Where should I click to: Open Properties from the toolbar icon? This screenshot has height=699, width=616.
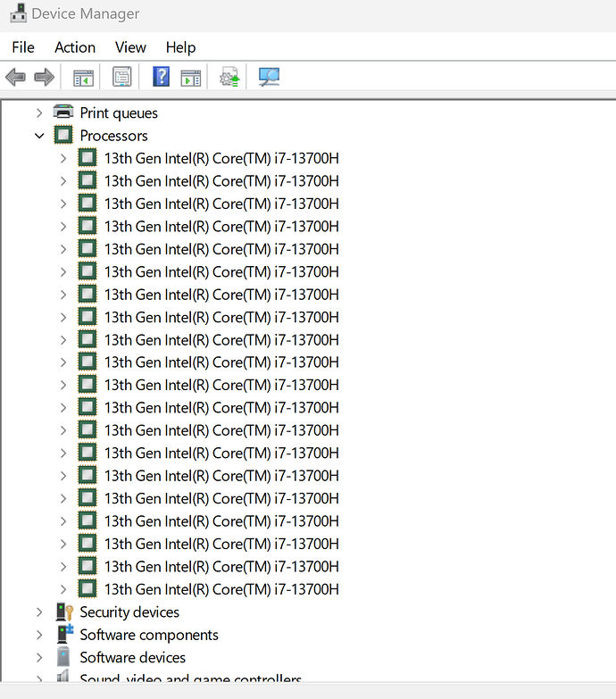(122, 78)
